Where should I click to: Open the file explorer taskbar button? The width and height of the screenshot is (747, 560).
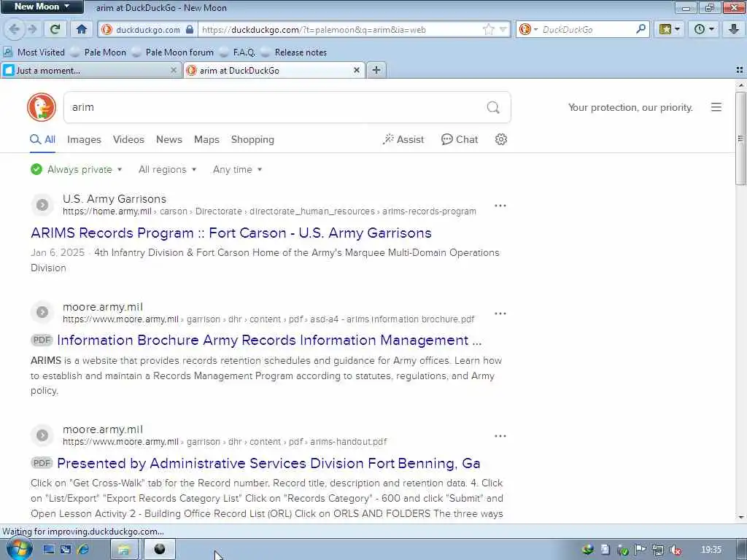point(124,550)
